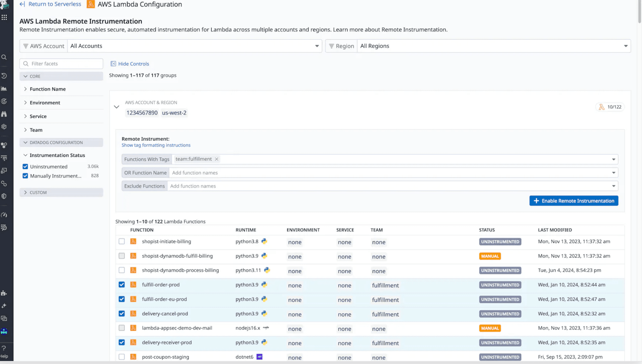Click the search magnifier icon in sidebar
The image size is (642, 364).
[4, 57]
